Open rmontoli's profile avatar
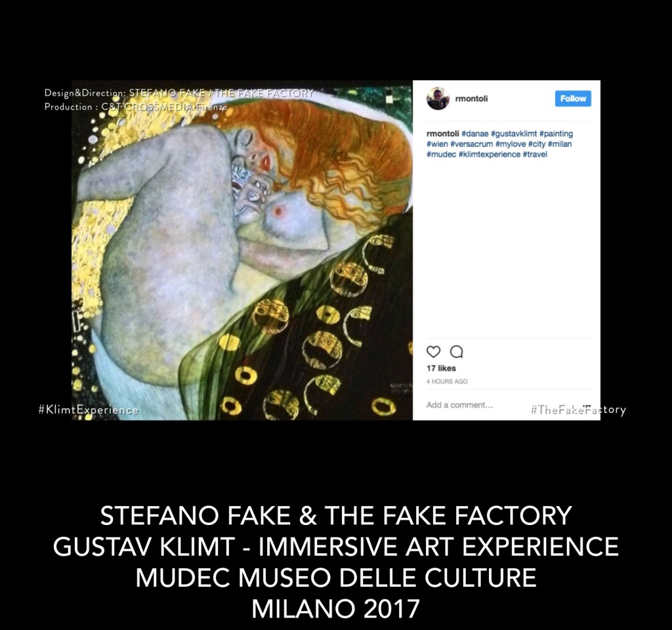The height and width of the screenshot is (630, 672). 438,98
